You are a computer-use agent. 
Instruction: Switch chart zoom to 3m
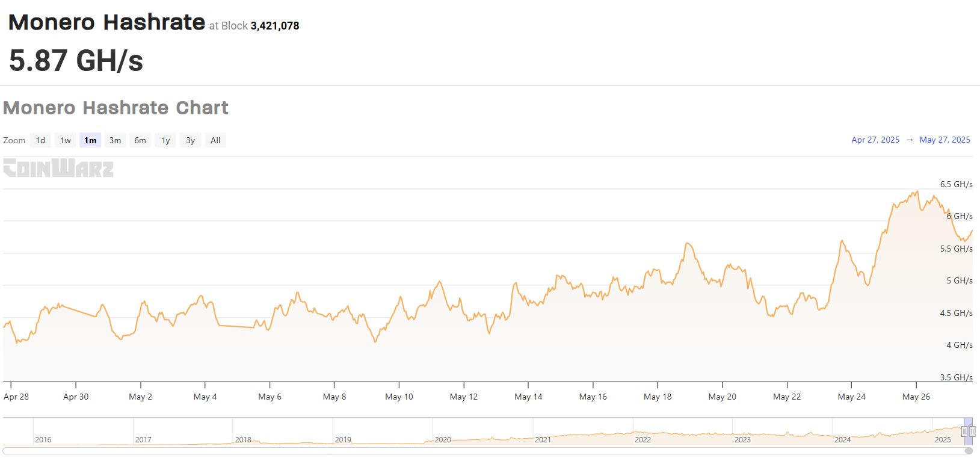click(115, 140)
